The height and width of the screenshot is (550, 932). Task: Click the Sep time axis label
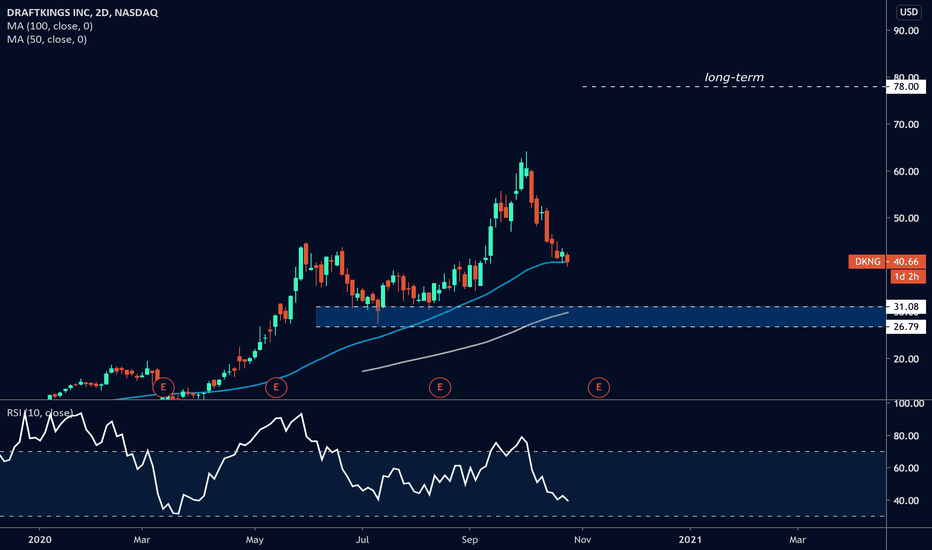470,540
